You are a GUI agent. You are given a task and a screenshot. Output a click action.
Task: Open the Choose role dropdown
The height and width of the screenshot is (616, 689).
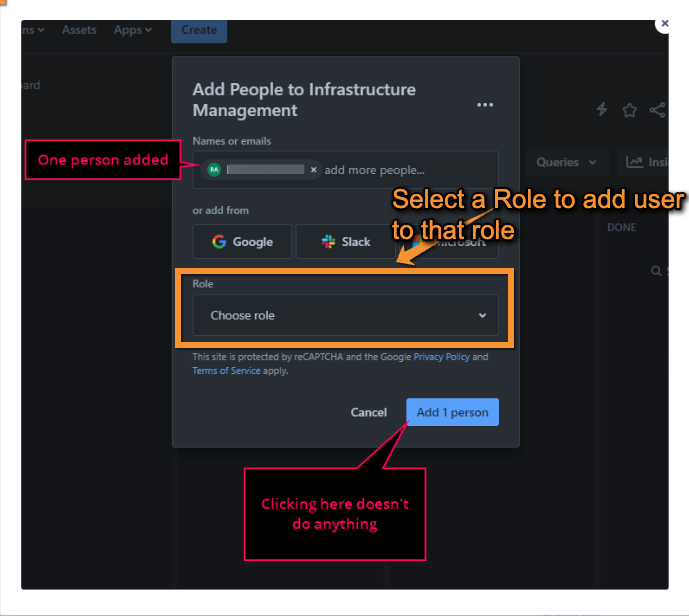point(346,315)
